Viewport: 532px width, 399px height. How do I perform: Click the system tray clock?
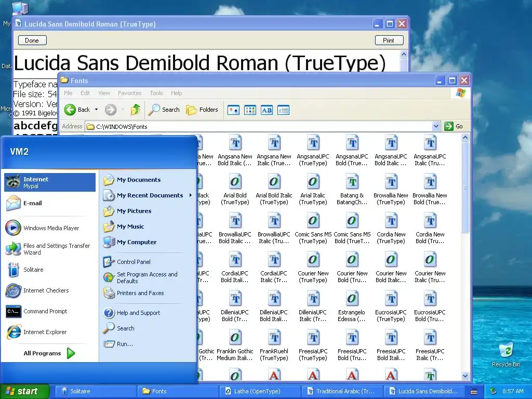(x=513, y=391)
